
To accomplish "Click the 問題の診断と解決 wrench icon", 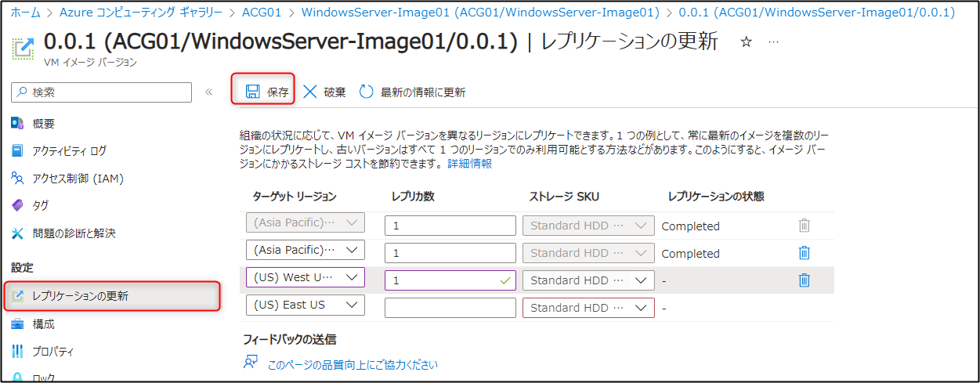I will pyautogui.click(x=18, y=233).
